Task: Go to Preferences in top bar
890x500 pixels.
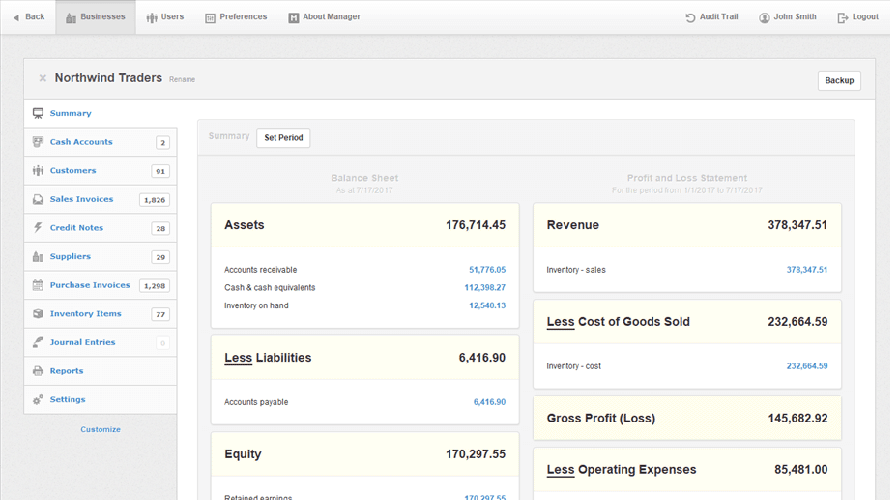Action: click(236, 17)
